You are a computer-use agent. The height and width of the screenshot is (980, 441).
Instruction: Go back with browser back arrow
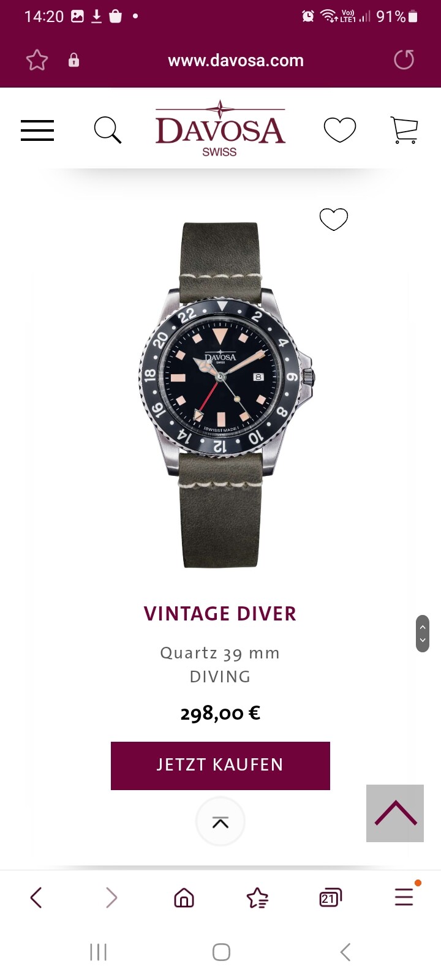pyautogui.click(x=36, y=898)
